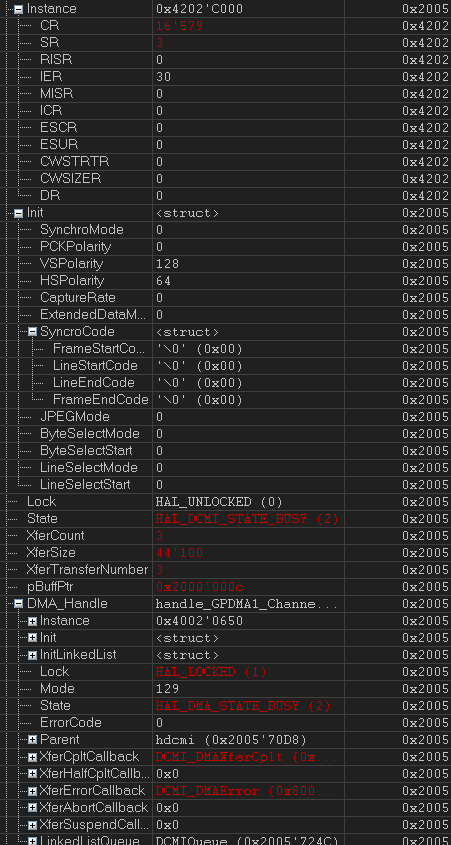
Task: Select the CR register row
Action: click(x=225, y=25)
